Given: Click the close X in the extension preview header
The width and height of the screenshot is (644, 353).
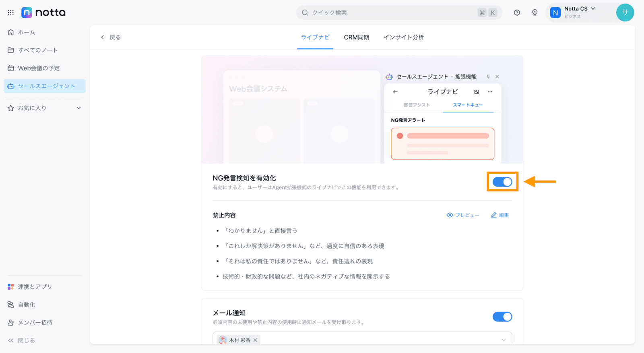Looking at the screenshot, I should 497,77.
